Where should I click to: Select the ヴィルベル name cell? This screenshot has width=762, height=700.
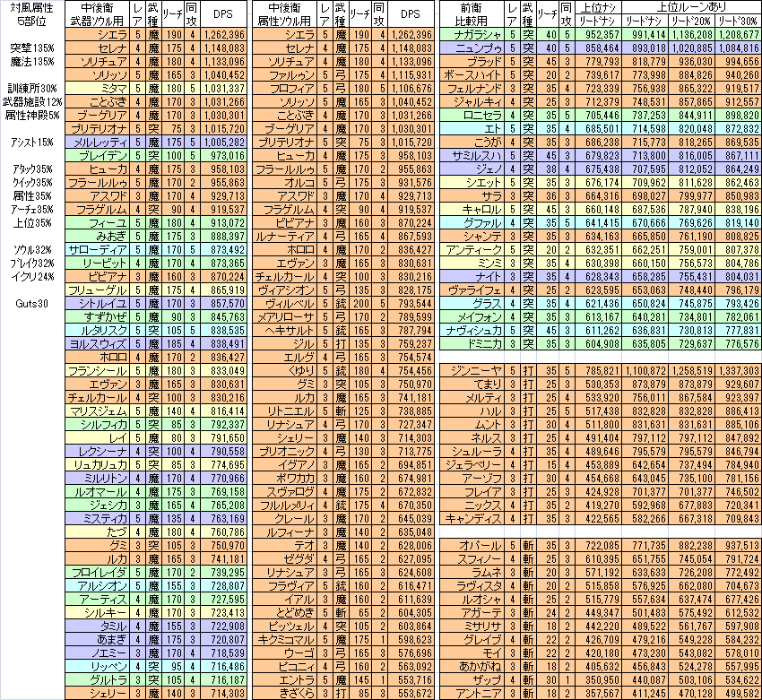(x=285, y=304)
